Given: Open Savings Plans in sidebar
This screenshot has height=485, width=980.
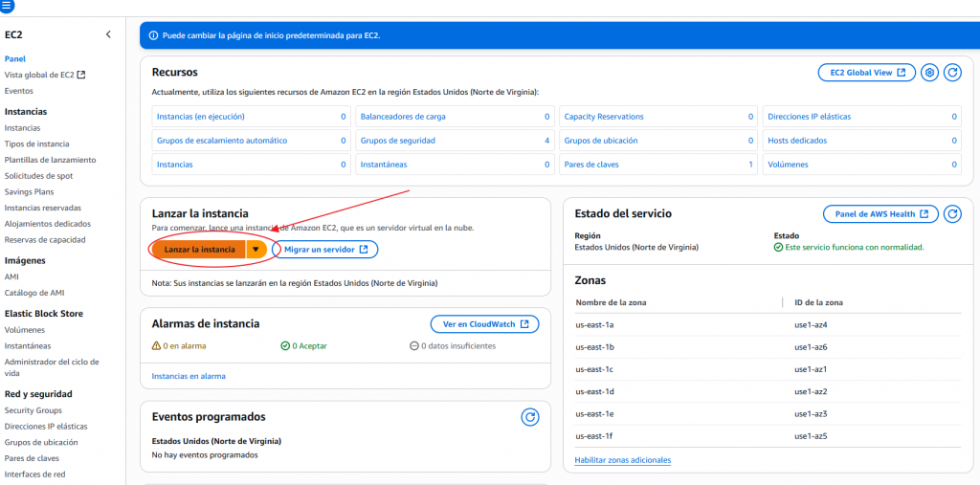Looking at the screenshot, I should (29, 192).
